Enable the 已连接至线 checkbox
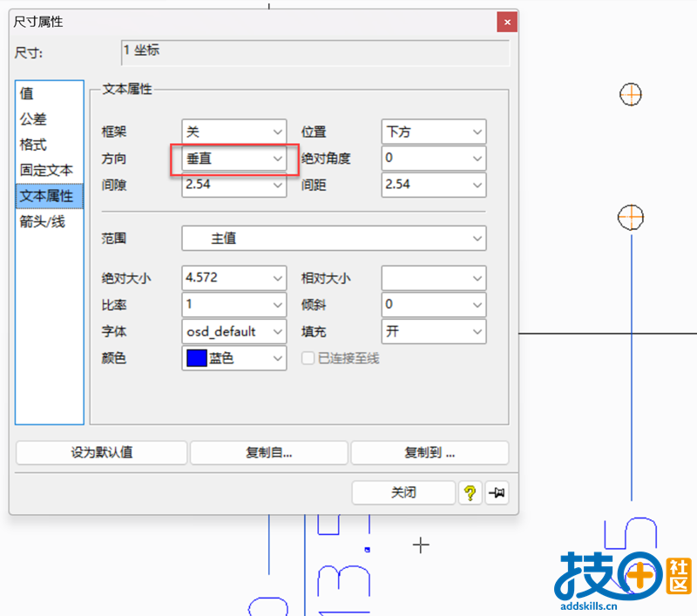The height and width of the screenshot is (616, 697). tap(308, 358)
